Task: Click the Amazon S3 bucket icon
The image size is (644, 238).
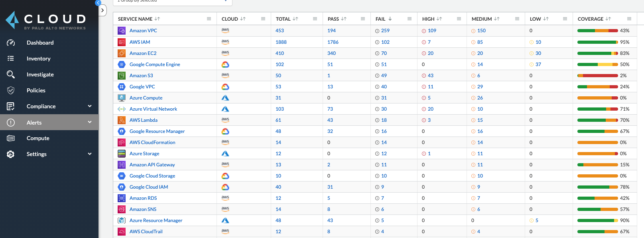Action: coord(122,75)
